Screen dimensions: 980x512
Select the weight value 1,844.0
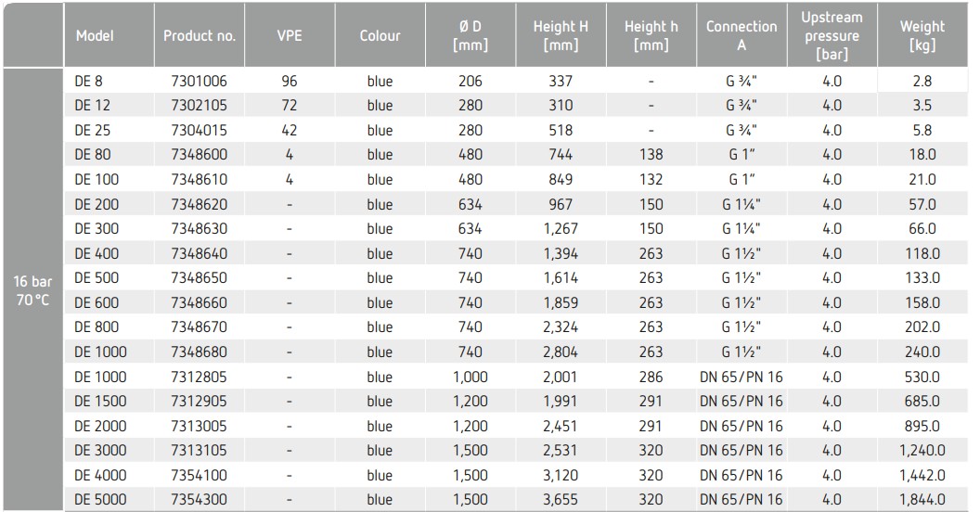922,500
